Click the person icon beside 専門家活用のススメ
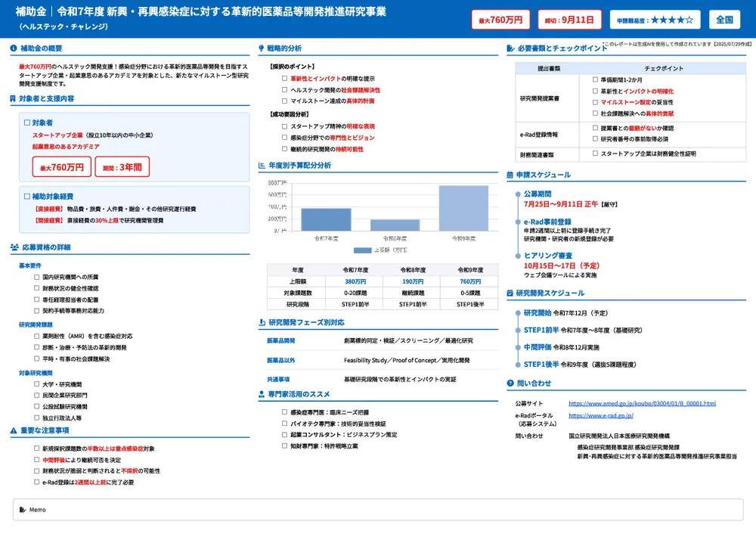756x534 pixels. 262,394
